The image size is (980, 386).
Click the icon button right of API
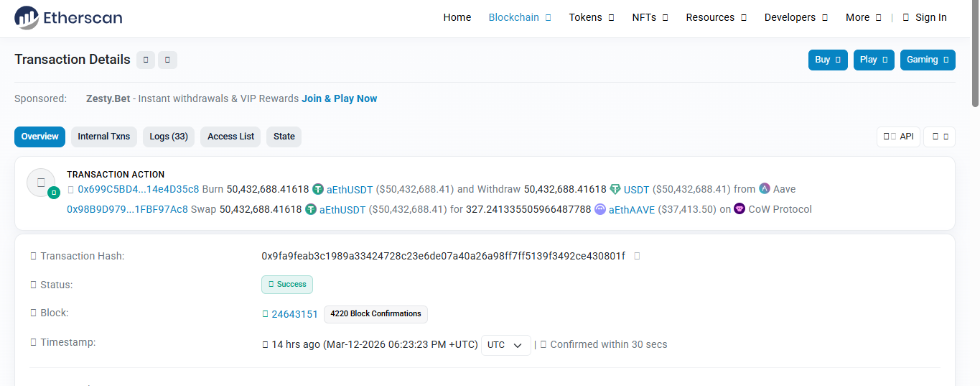[x=940, y=137]
